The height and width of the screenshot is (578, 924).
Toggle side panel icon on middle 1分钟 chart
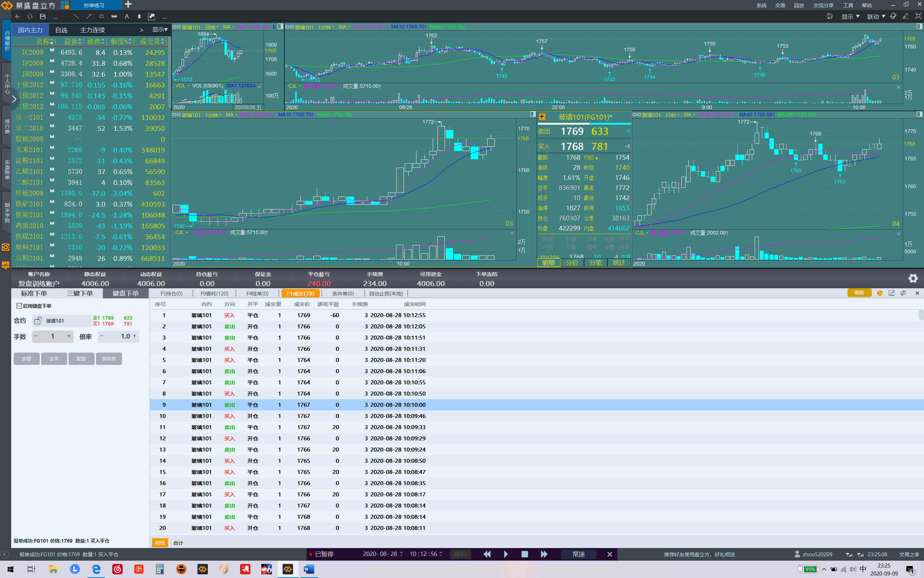tap(533, 114)
